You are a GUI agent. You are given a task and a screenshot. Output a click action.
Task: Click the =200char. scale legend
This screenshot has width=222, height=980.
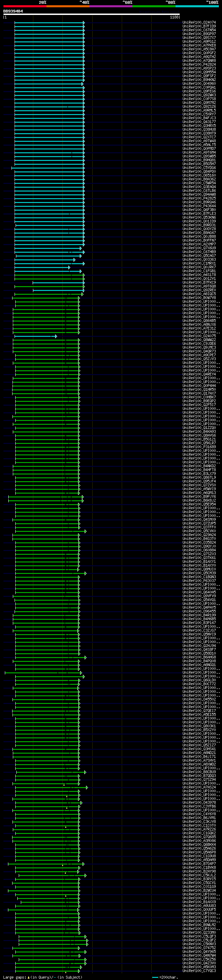click(165, 977)
